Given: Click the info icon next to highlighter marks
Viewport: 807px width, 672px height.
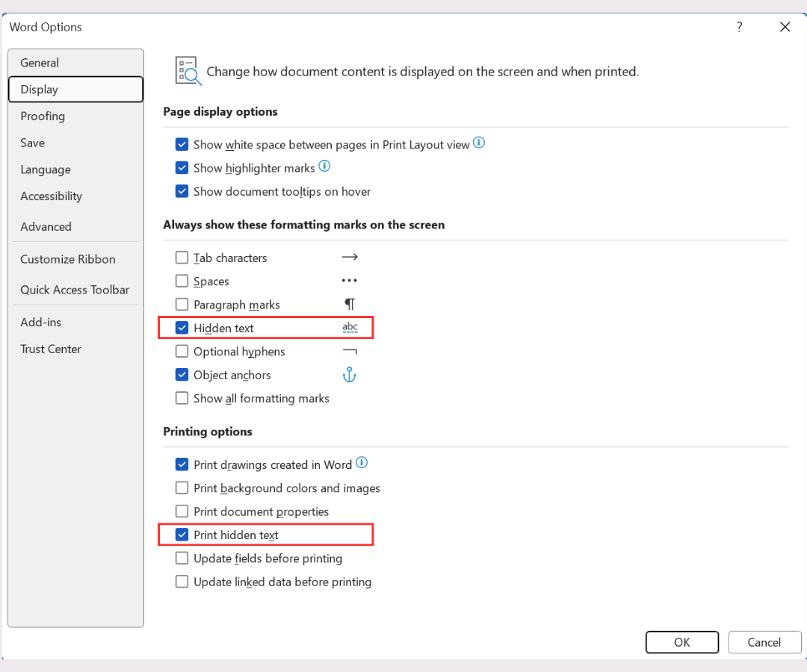Looking at the screenshot, I should coord(324,166).
